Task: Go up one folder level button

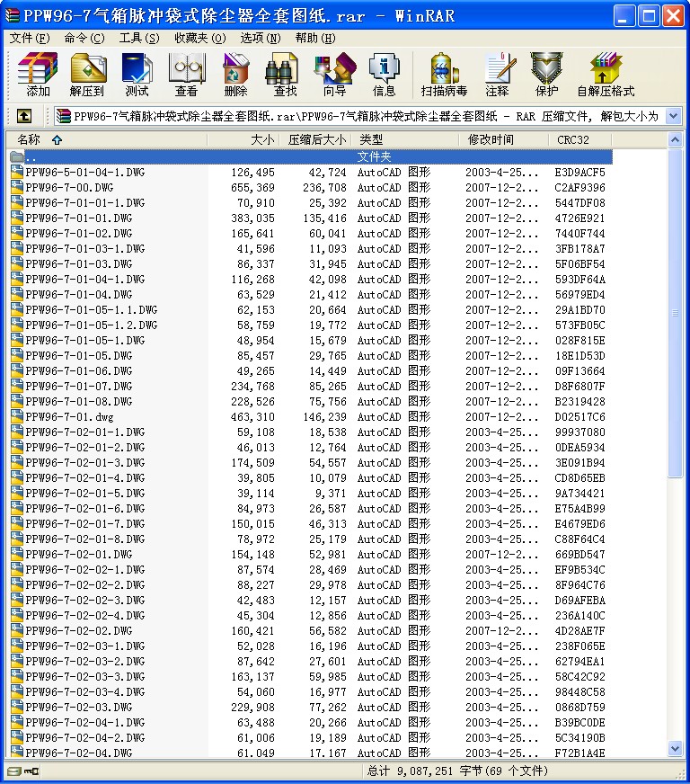Action: click(24, 117)
